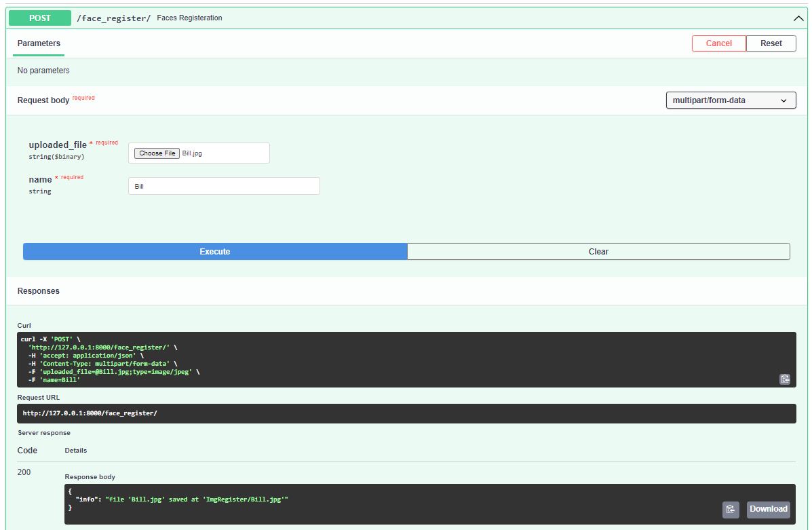
Task: Collapse the /face_register/ endpoint chevron
Action: tap(798, 18)
